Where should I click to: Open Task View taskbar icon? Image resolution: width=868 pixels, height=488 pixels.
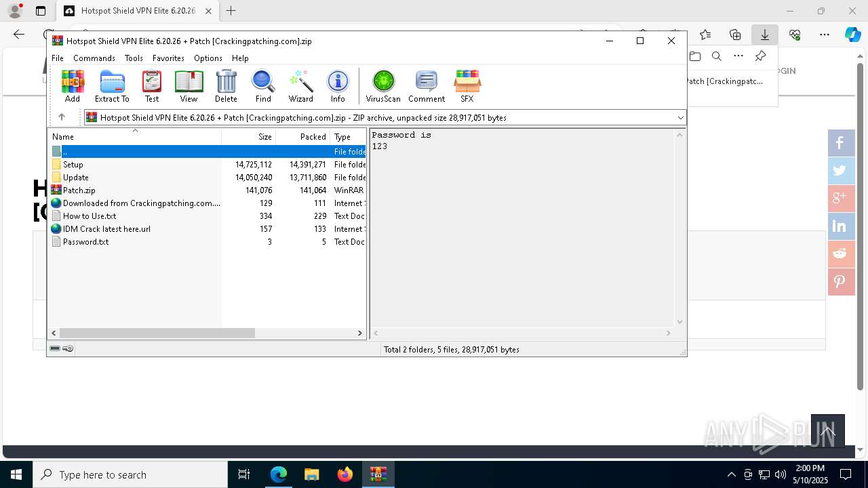pos(244,474)
